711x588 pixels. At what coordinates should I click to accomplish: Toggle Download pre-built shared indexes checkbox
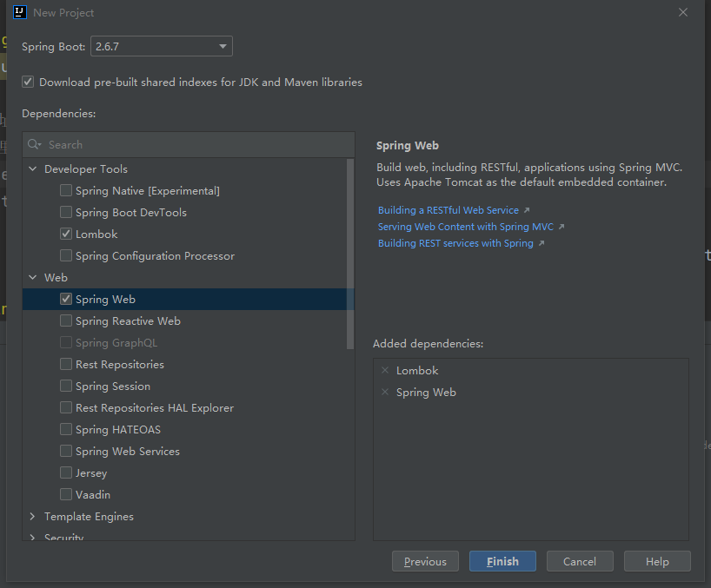[28, 82]
